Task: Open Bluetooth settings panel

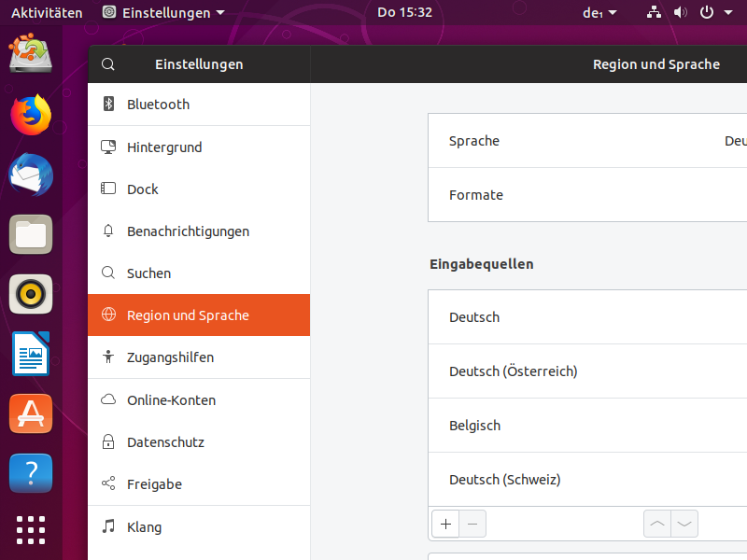Action: pos(158,105)
